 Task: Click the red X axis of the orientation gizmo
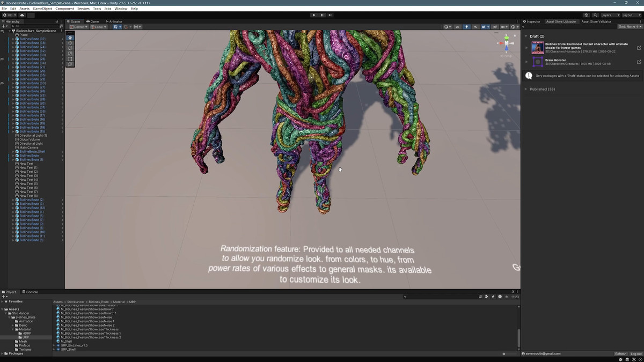click(x=501, y=43)
